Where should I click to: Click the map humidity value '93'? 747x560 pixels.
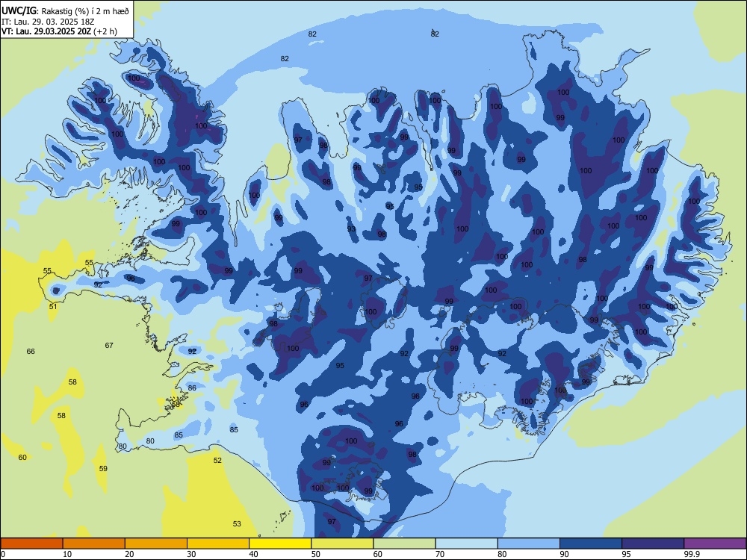point(351,229)
